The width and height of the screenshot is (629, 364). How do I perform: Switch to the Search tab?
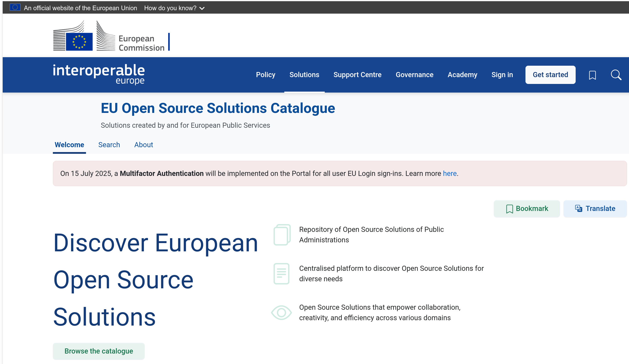[x=109, y=145]
